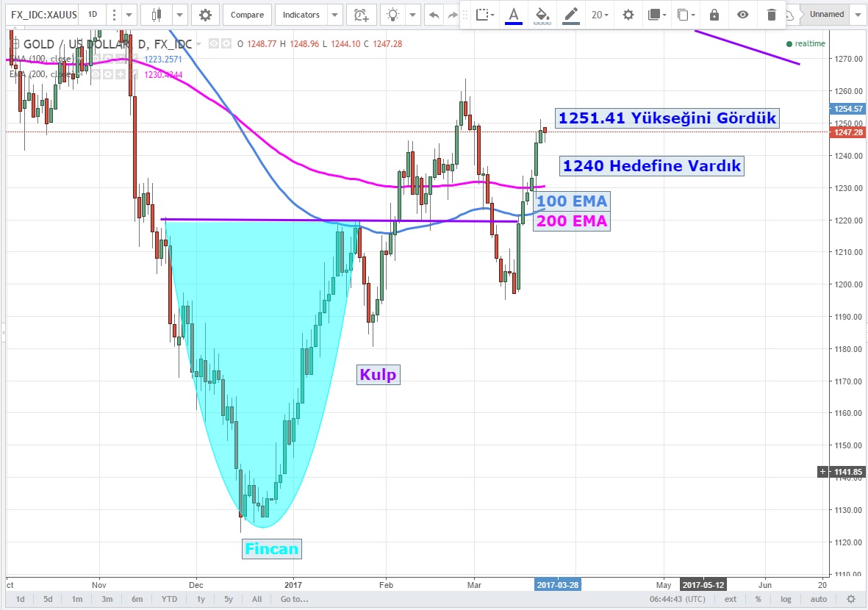Viewport: 868px width, 610px height.
Task: Open the Indicators dropdown arrow
Action: [x=334, y=15]
